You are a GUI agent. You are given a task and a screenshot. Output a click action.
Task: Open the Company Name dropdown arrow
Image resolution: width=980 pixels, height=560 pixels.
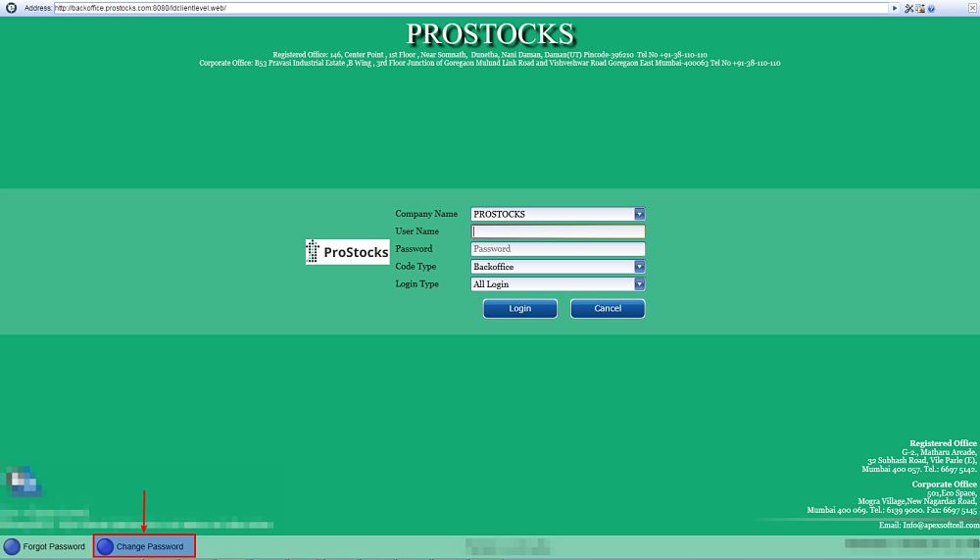click(639, 214)
